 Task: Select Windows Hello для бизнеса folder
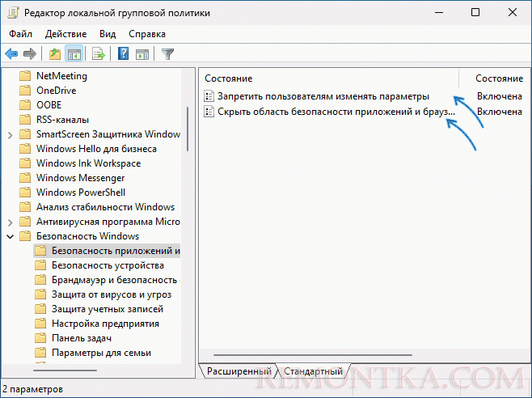coord(96,149)
